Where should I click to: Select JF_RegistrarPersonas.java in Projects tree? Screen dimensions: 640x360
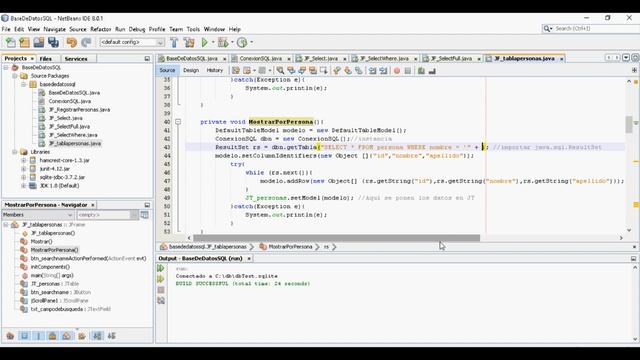[x=79, y=110]
